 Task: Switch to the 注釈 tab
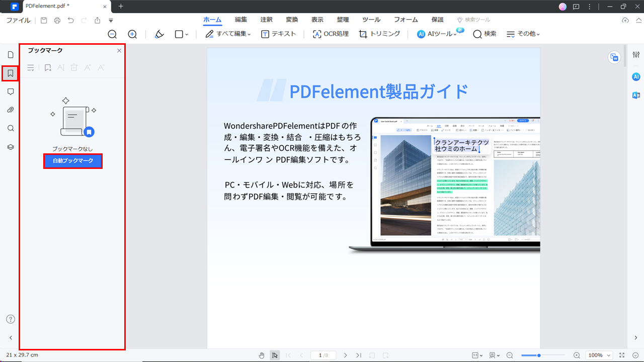click(x=266, y=20)
